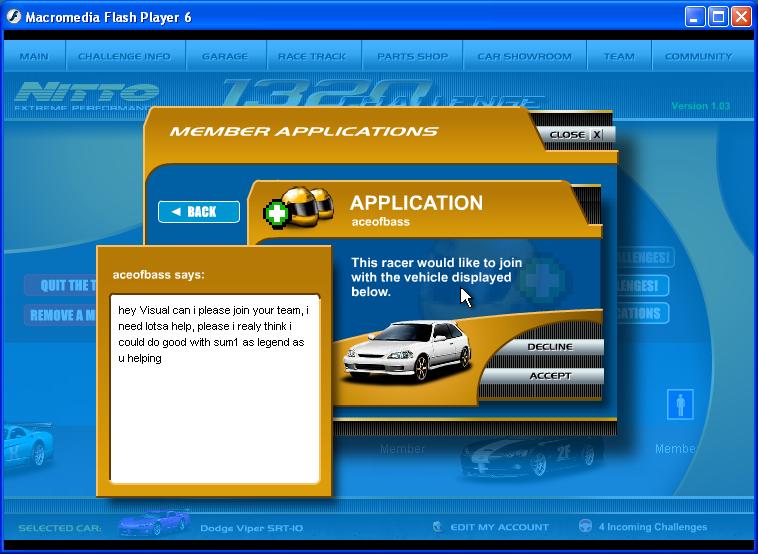Click the Dodge Viper SRT-10 label
The width and height of the screenshot is (758, 554).
point(251,528)
